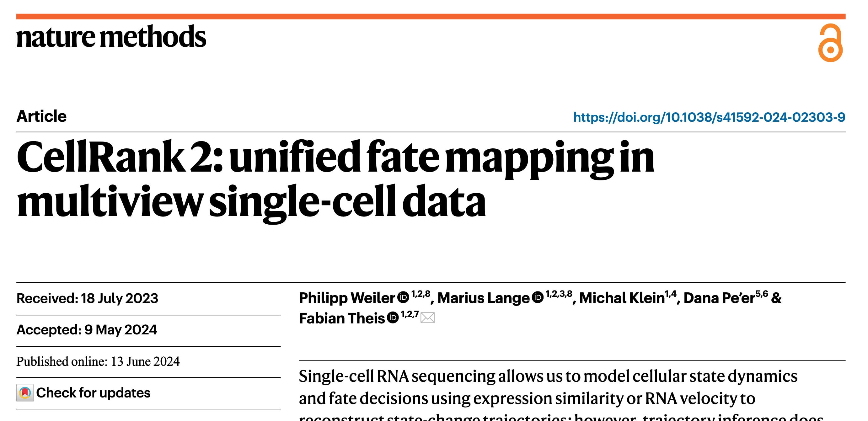Click the author name Dana Pe'er
The height and width of the screenshot is (421, 868).
pos(719,298)
